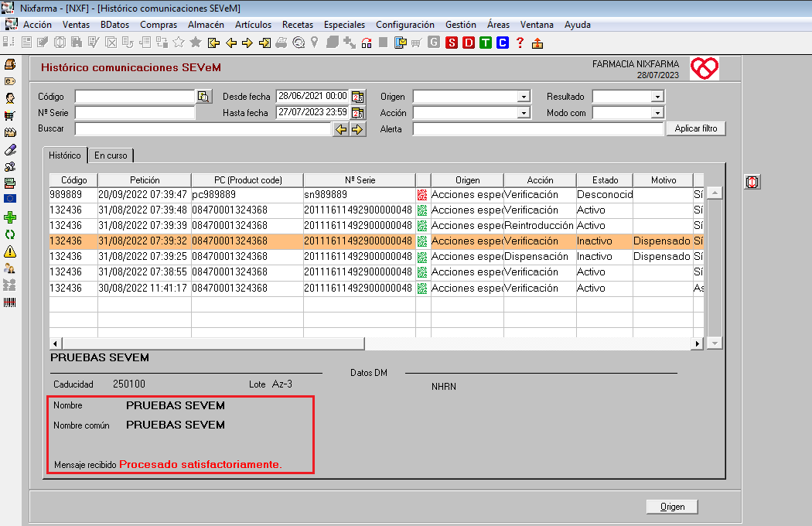Click the blue C toolbar icon
Viewport: 812px width, 526px height.
click(503, 43)
